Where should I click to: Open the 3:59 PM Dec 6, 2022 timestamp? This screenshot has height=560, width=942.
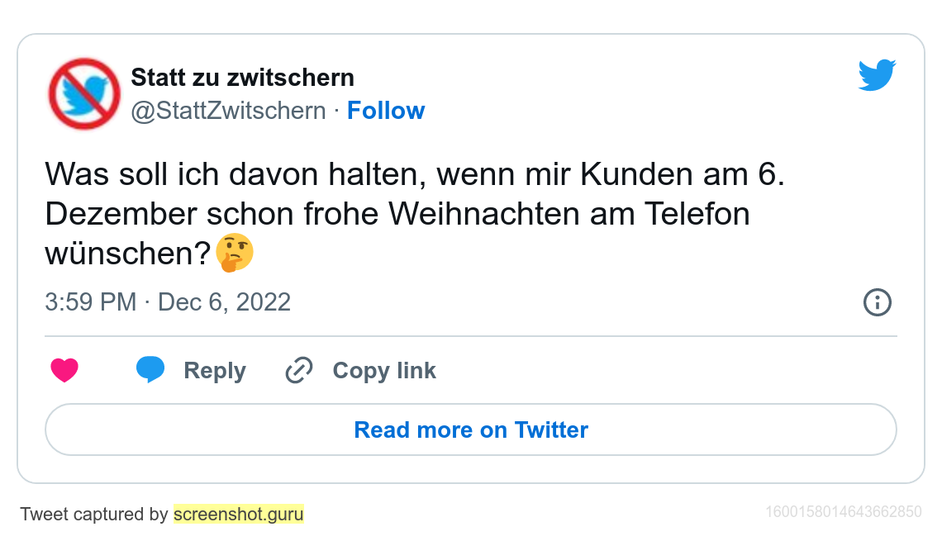point(168,302)
